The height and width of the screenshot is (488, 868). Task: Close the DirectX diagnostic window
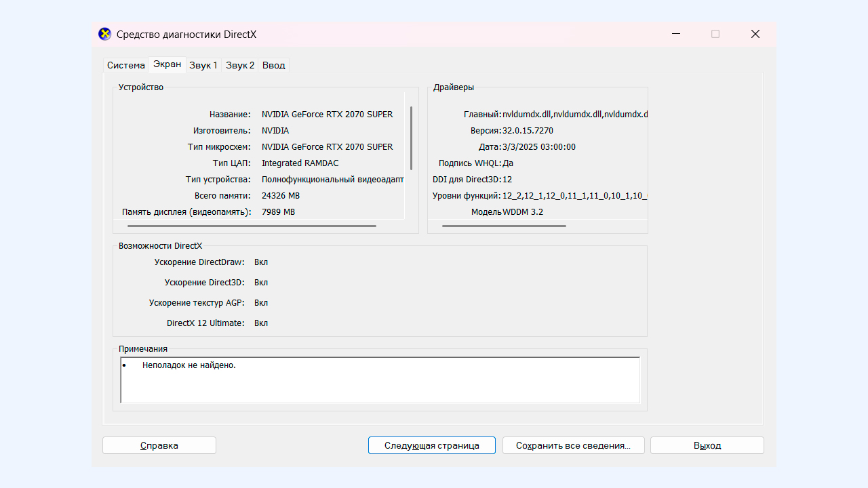tap(755, 34)
